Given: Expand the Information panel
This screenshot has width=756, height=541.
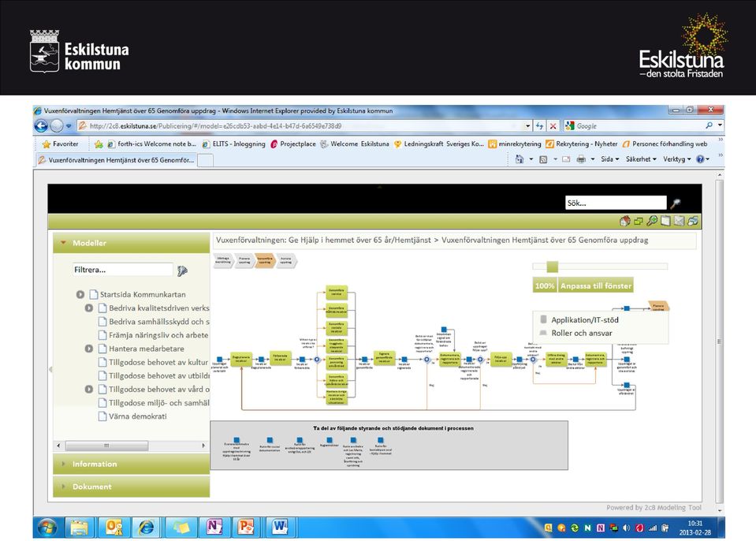Looking at the screenshot, I should [131, 464].
